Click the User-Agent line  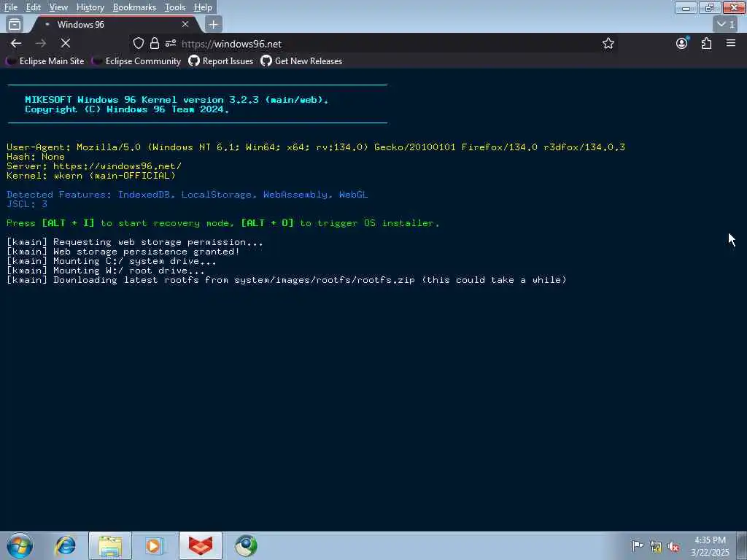[x=316, y=147]
